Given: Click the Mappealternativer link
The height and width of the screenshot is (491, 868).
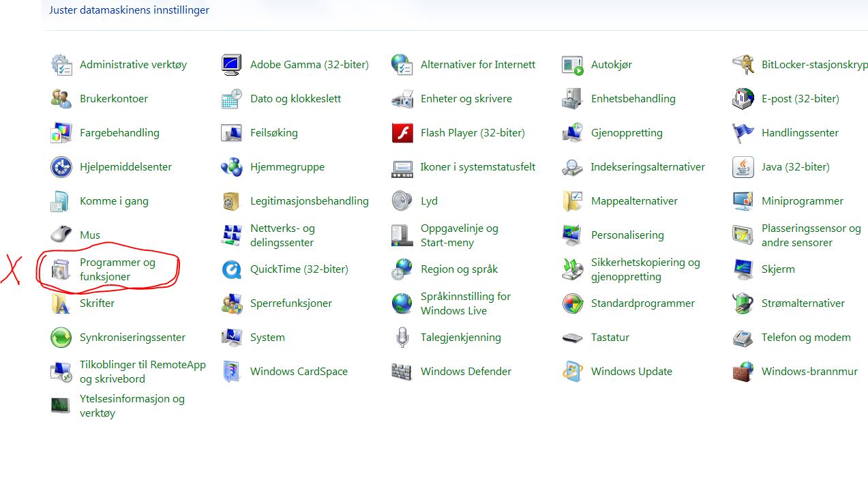Looking at the screenshot, I should pyautogui.click(x=634, y=201).
